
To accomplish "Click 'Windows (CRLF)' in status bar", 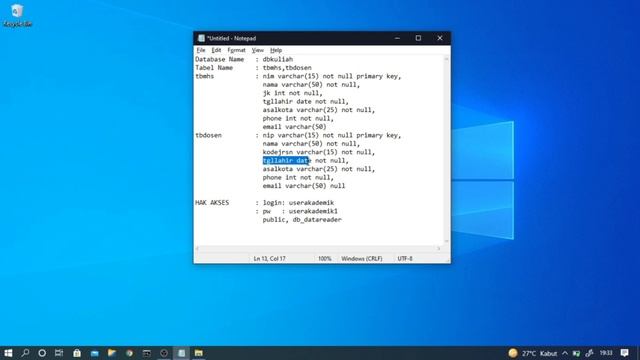I will (362, 259).
